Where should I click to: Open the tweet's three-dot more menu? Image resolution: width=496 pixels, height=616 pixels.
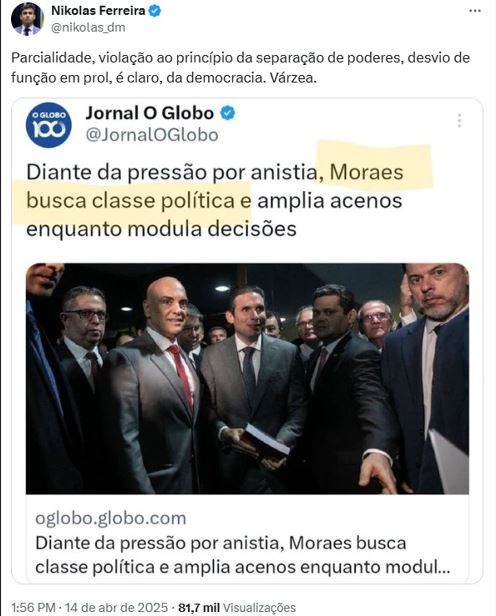475,11
